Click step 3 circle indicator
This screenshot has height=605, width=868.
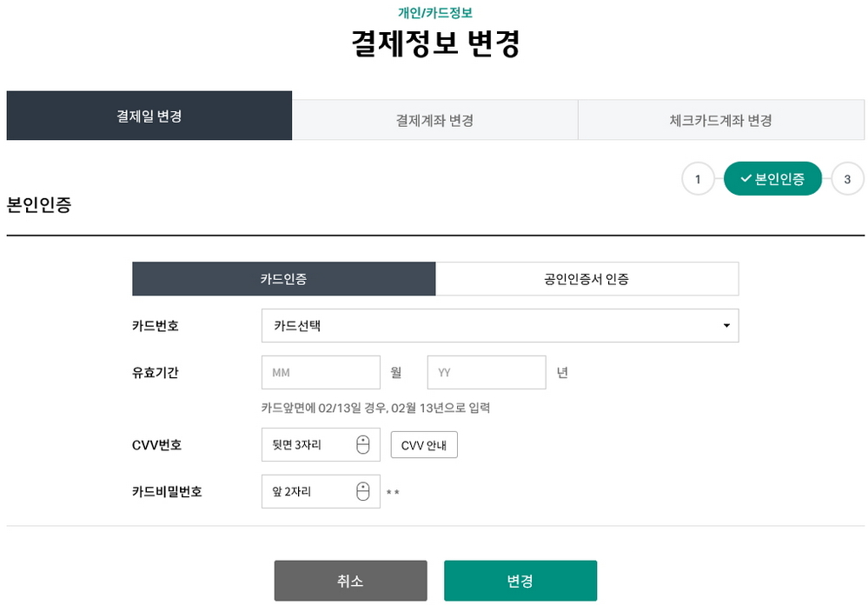pos(847,179)
